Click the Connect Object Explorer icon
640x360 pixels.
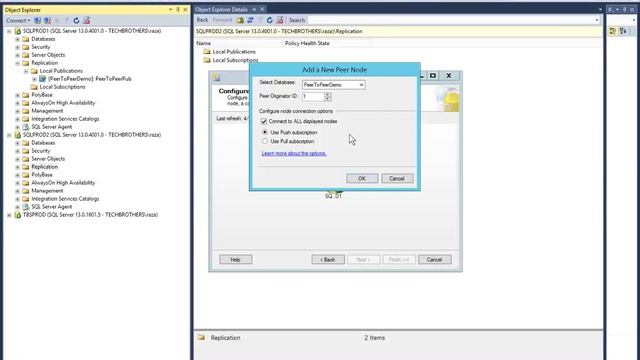pos(38,20)
